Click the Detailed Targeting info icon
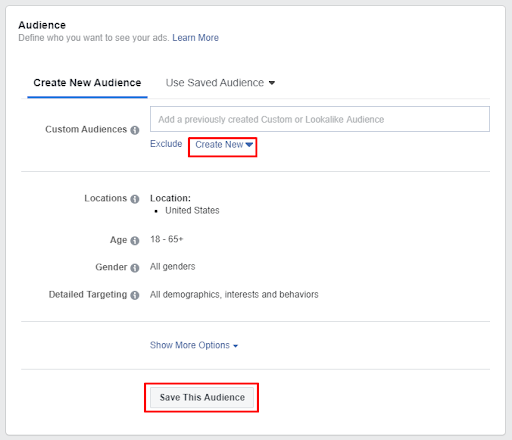The height and width of the screenshot is (440, 512). coord(135,295)
